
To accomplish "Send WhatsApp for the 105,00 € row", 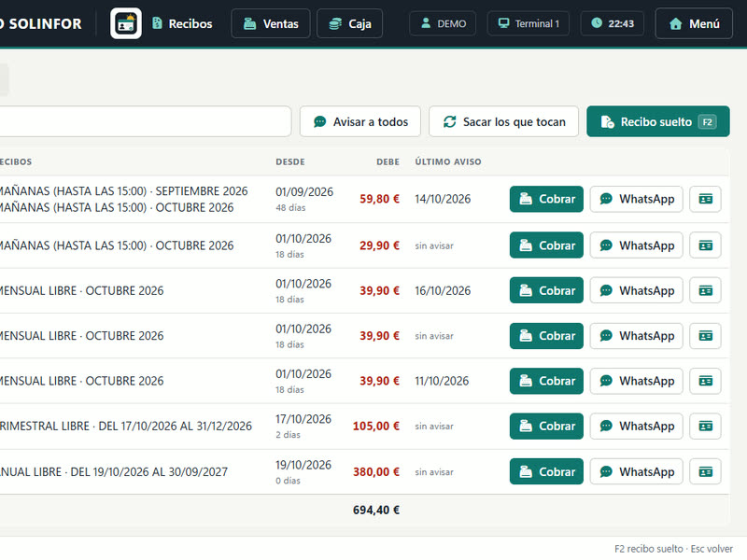I will 637,427.
